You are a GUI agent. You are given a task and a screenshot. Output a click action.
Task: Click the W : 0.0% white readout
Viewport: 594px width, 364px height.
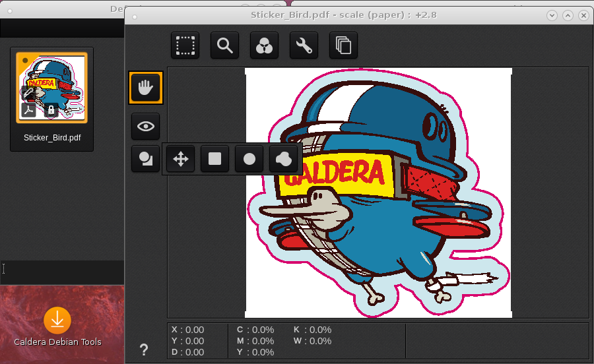pos(313,341)
